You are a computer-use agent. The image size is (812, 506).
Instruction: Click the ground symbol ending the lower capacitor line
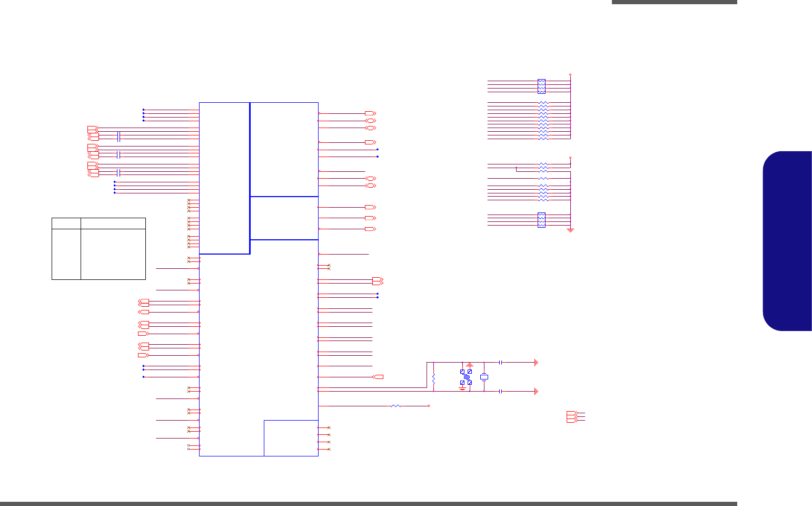coord(536,391)
